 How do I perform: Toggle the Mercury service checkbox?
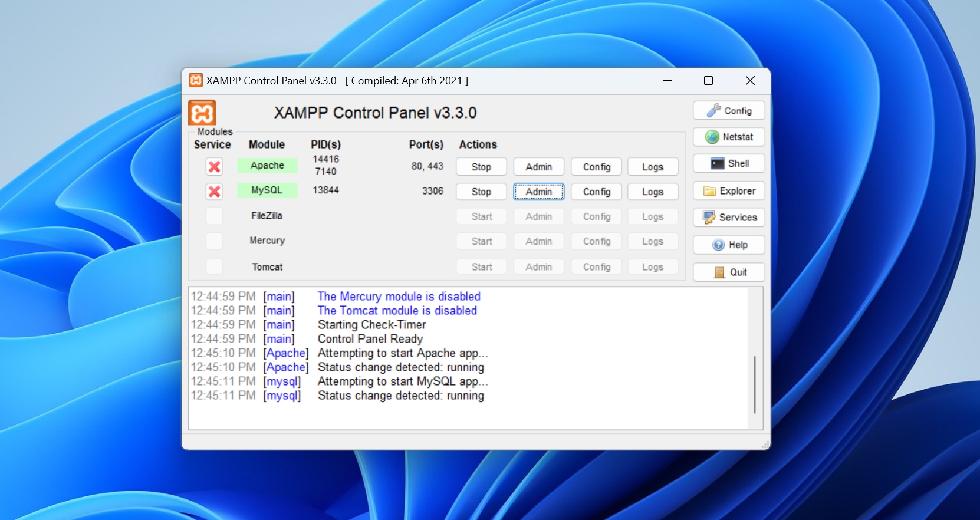[x=215, y=241]
